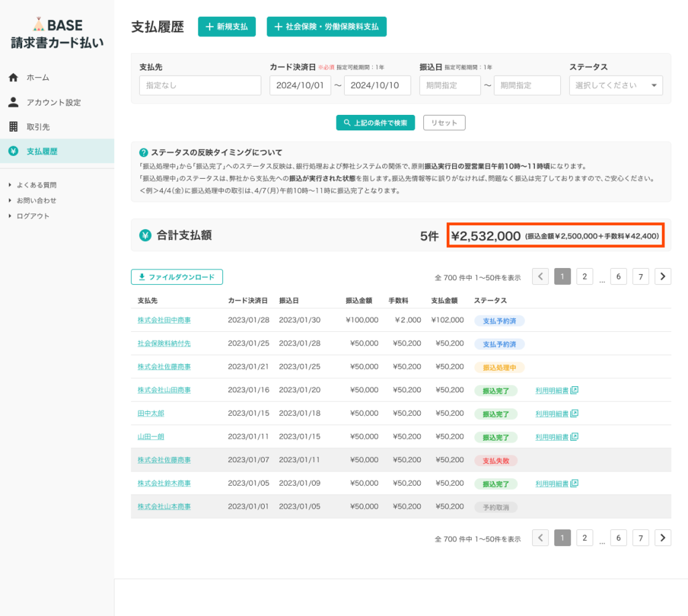Select 支払履歴 in the sidebar menu
This screenshot has width=688, height=616.
click(42, 151)
